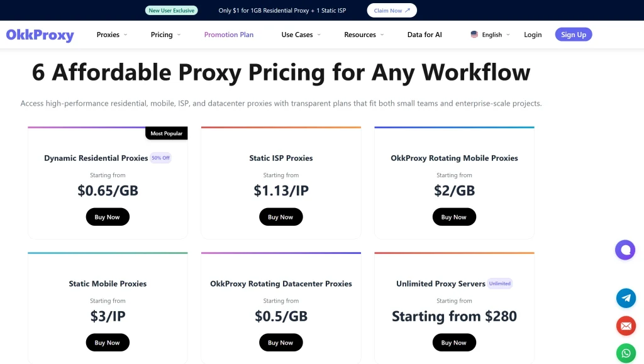The image size is (644, 364).
Task: Click the Sign Up button
Action: (x=573, y=35)
